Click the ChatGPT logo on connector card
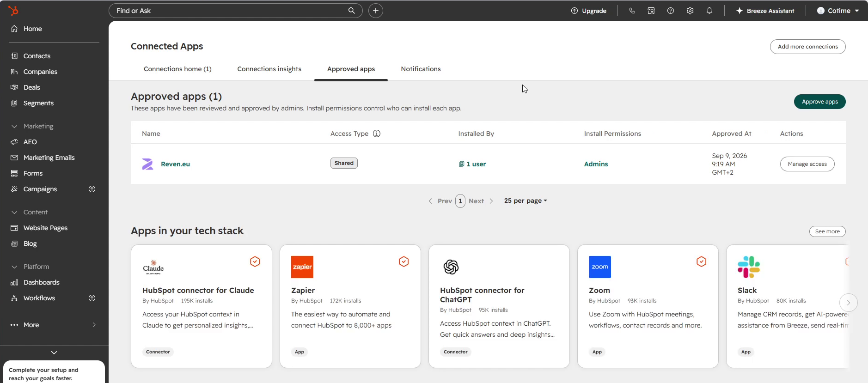Screen dimensions: 868x383 pyautogui.click(x=451, y=267)
